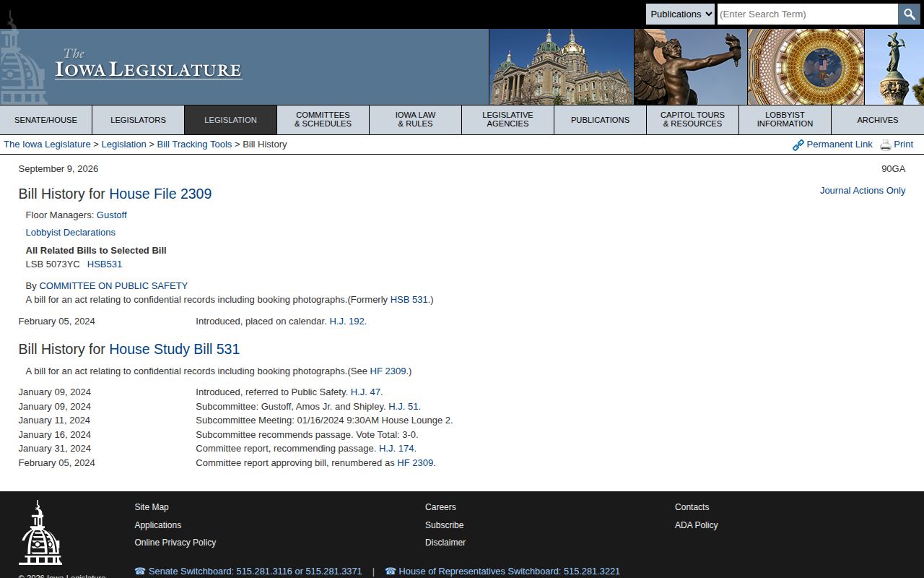
Task: Open H.J. 47 journal link
Action: coord(365,392)
